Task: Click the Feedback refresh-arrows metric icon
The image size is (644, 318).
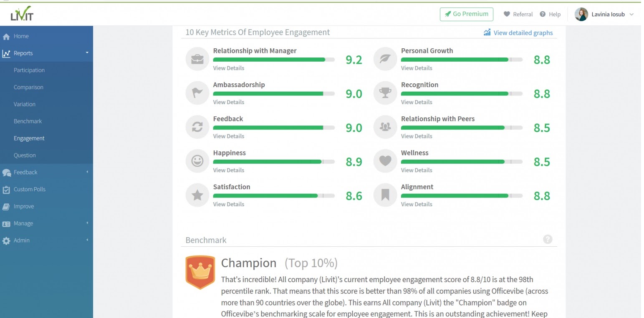Action: (x=197, y=128)
